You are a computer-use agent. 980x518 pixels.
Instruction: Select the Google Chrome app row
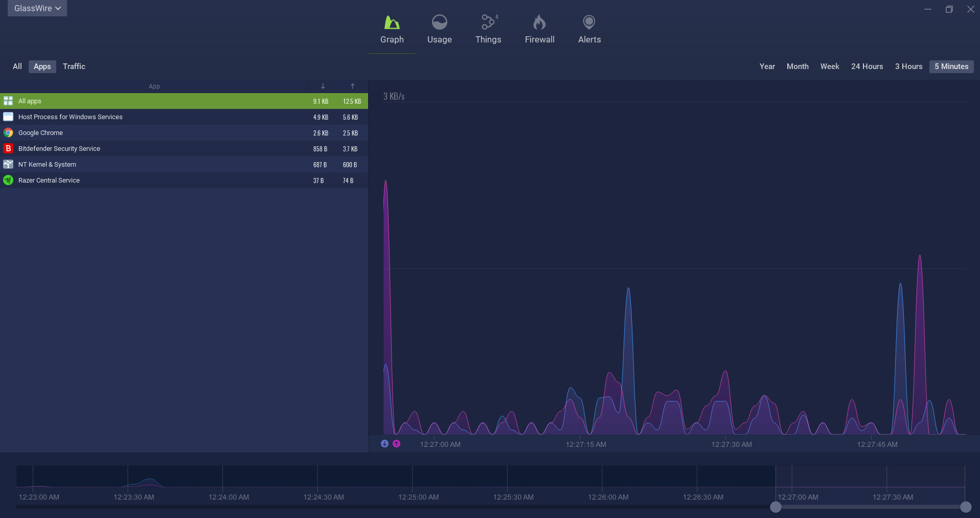40,133
